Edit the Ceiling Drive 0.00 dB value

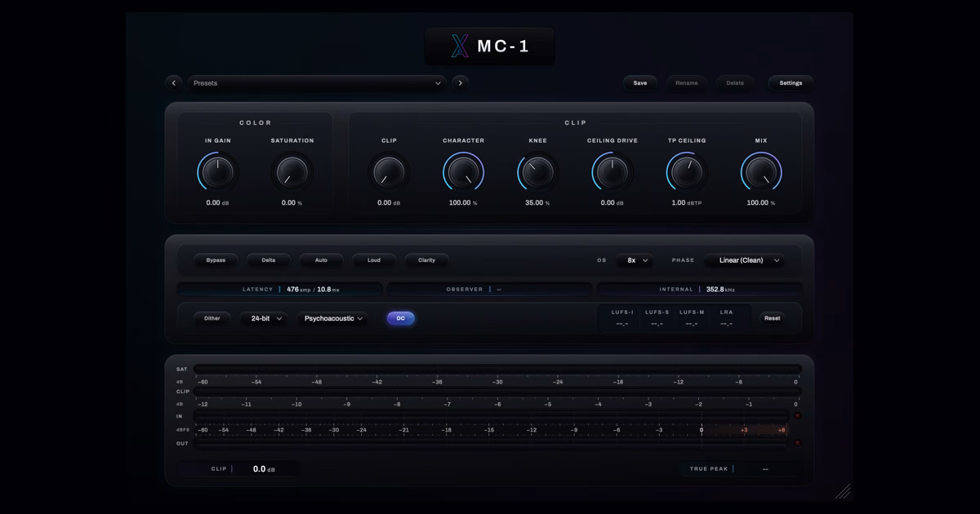(x=612, y=203)
